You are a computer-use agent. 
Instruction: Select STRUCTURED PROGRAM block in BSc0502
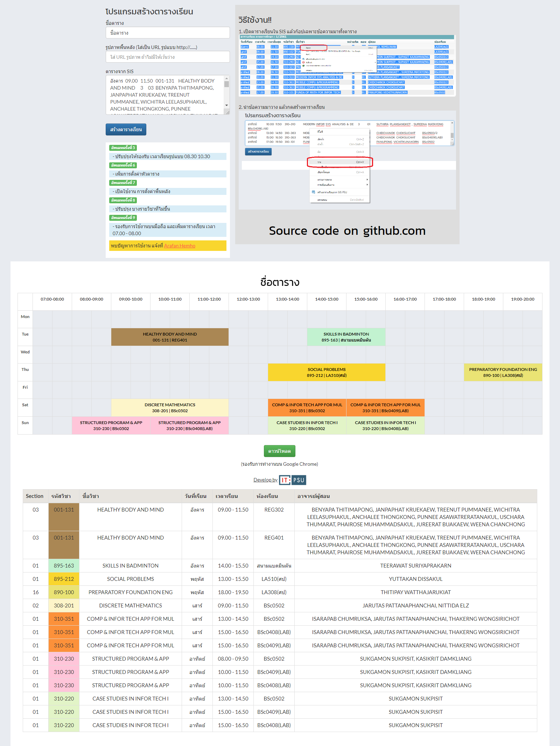coord(111,425)
